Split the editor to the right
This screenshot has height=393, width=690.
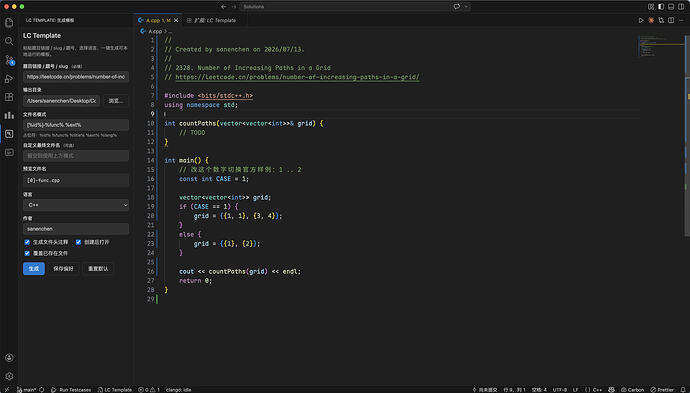pyautogui.click(x=671, y=20)
